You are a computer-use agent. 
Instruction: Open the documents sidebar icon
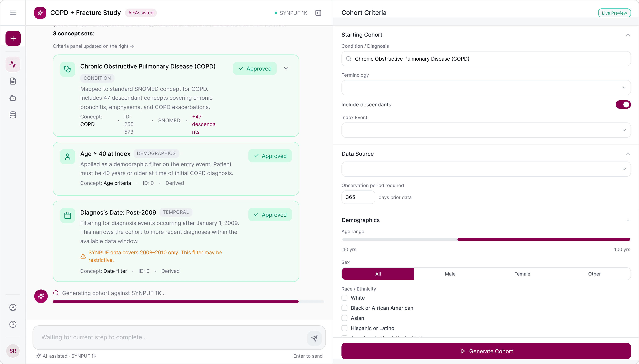(x=13, y=81)
